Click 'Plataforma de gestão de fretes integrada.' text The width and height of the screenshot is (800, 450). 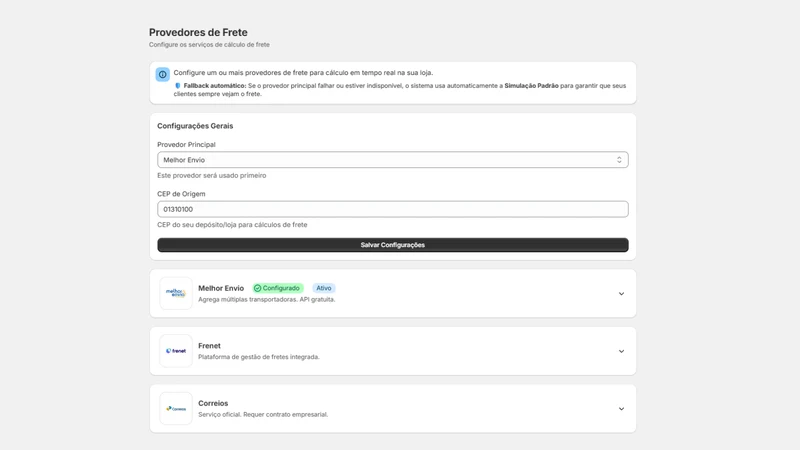(259, 357)
